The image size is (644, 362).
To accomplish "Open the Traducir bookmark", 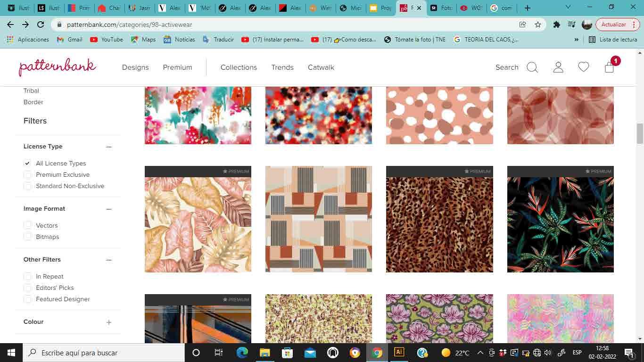I will tap(218, 40).
